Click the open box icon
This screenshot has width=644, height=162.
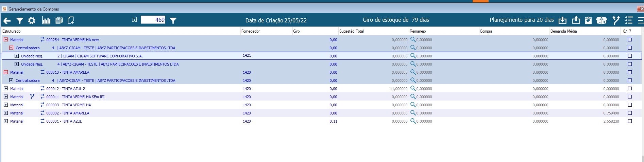(601, 20)
